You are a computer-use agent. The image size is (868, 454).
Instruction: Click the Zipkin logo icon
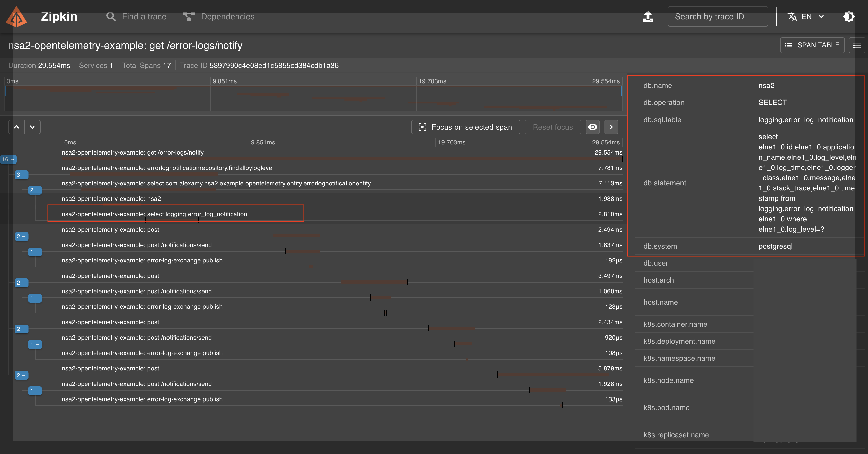(x=16, y=17)
